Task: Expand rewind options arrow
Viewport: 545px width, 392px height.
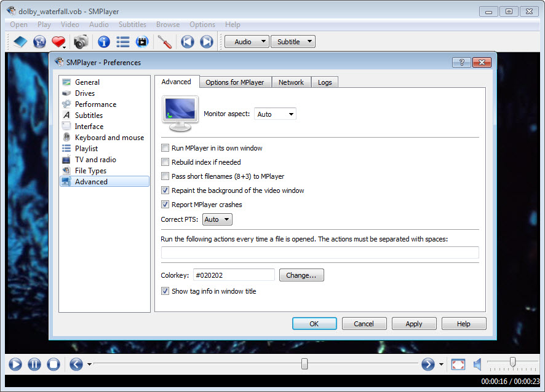Action: (x=89, y=364)
